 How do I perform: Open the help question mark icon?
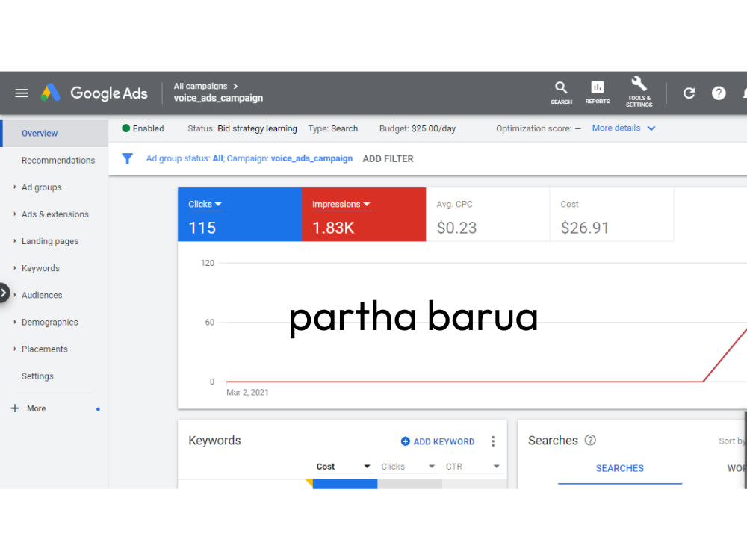tap(719, 93)
